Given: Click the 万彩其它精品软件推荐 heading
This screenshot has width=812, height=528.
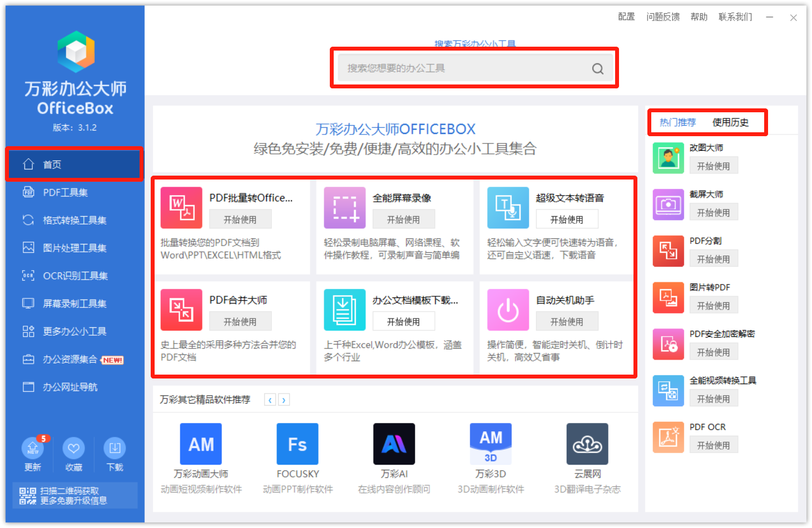Looking at the screenshot, I should coord(205,400).
